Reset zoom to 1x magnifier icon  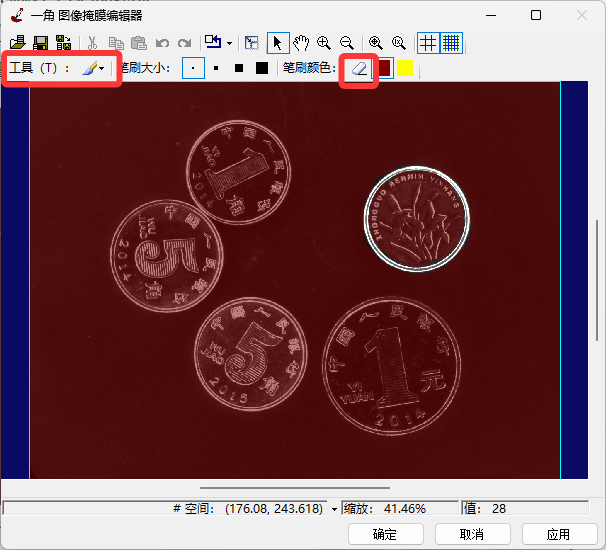(x=398, y=43)
